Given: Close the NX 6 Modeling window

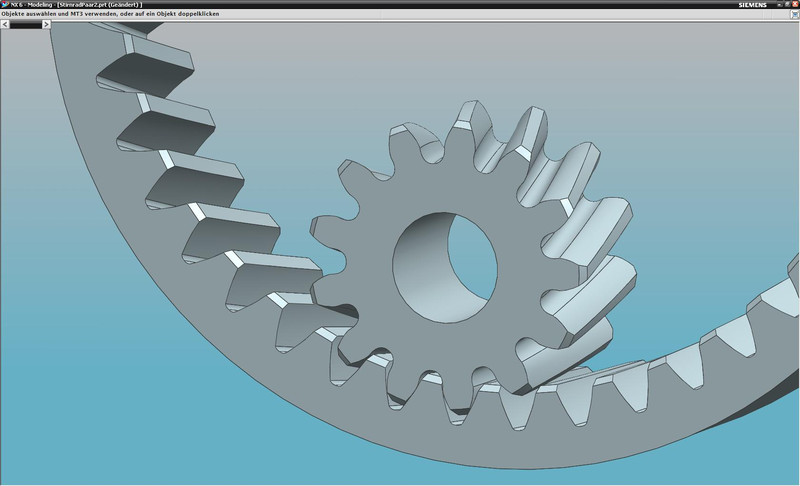Looking at the screenshot, I should click(x=793, y=4).
